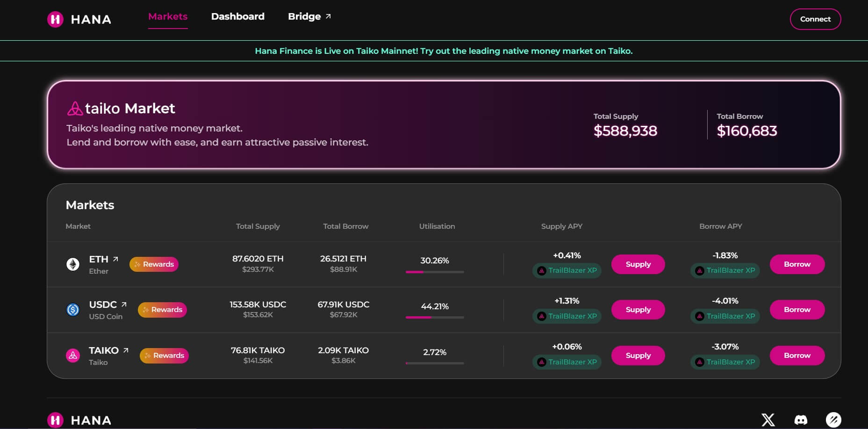Click the -4.01% USDC borrow APY
The width and height of the screenshot is (868, 429).
pyautogui.click(x=725, y=301)
